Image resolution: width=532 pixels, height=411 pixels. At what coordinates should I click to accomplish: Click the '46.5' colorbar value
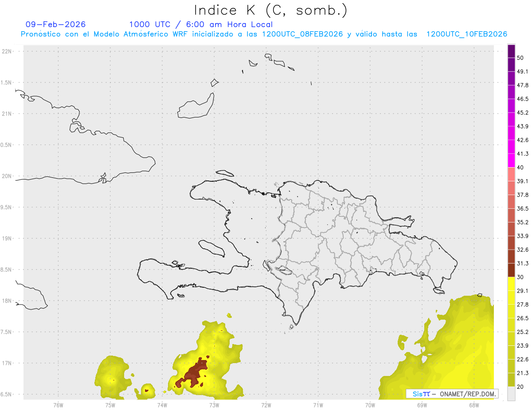(x=523, y=99)
